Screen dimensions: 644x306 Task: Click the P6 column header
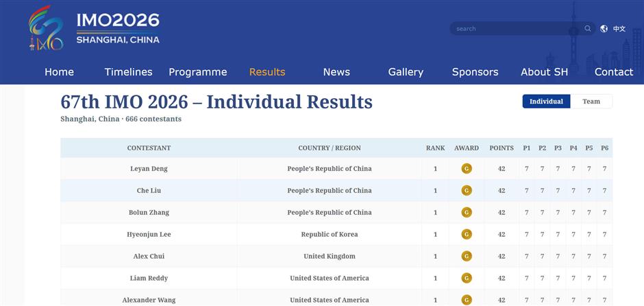click(604, 148)
